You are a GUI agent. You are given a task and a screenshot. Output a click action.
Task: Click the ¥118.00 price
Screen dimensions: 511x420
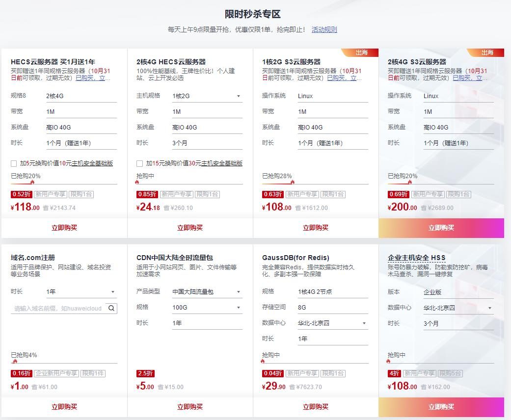tap(25, 207)
